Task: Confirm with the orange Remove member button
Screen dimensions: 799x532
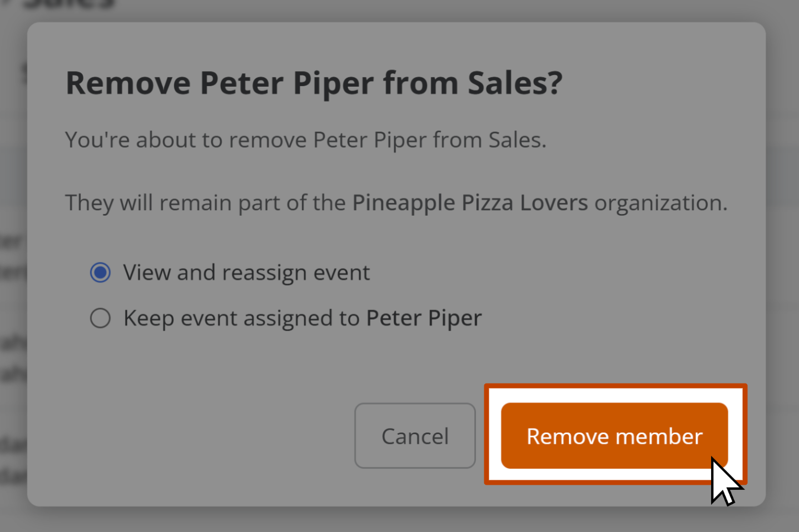Action: [x=614, y=436]
